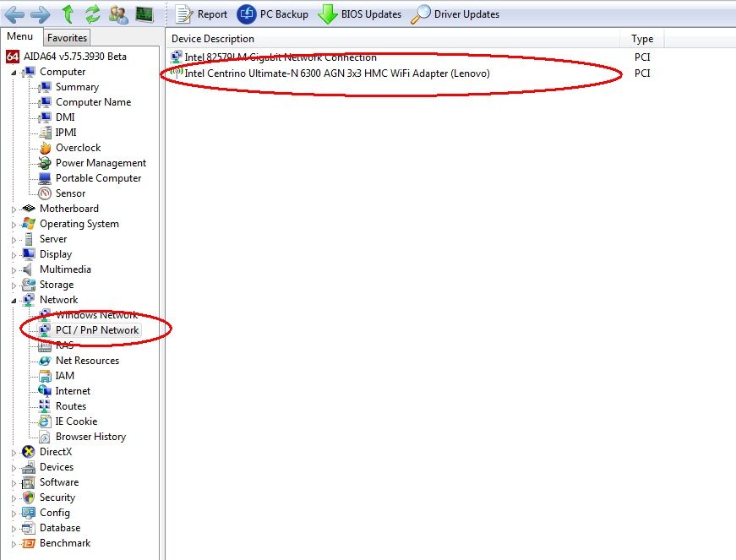Select PCI / PnP Network tree item
The width and height of the screenshot is (736, 560).
pyautogui.click(x=90, y=330)
